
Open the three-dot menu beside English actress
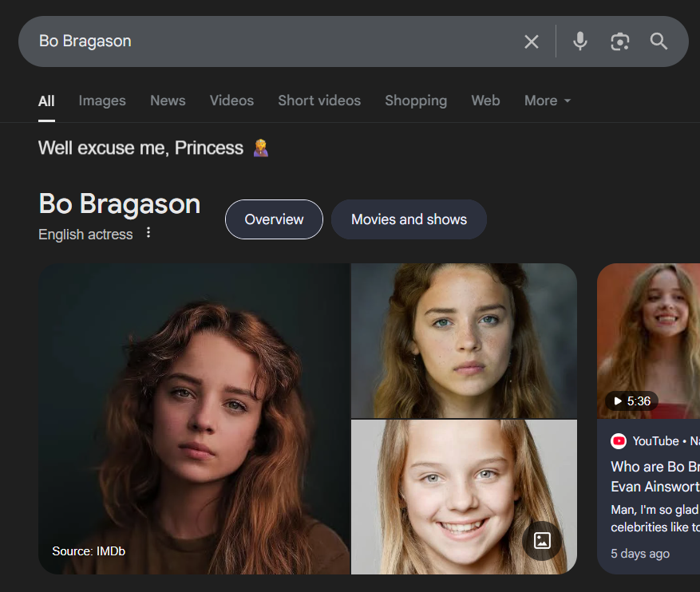pos(148,233)
